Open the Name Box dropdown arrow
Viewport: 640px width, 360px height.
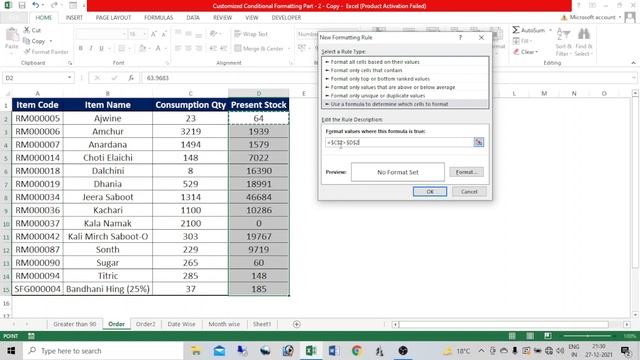[69, 78]
